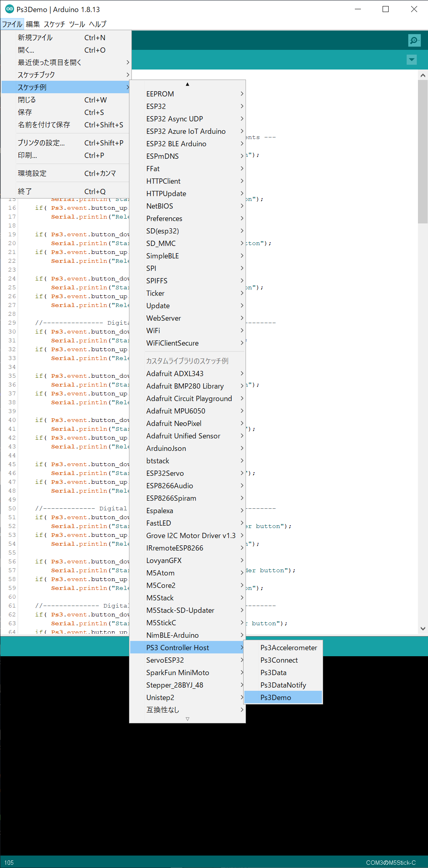Open the ヘルプ menu
Screen dimensions: 428x868
(98, 24)
